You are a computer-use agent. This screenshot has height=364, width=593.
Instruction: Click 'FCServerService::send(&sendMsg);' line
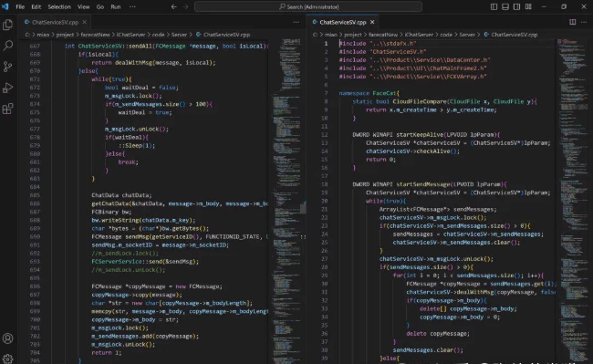[x=145, y=262]
